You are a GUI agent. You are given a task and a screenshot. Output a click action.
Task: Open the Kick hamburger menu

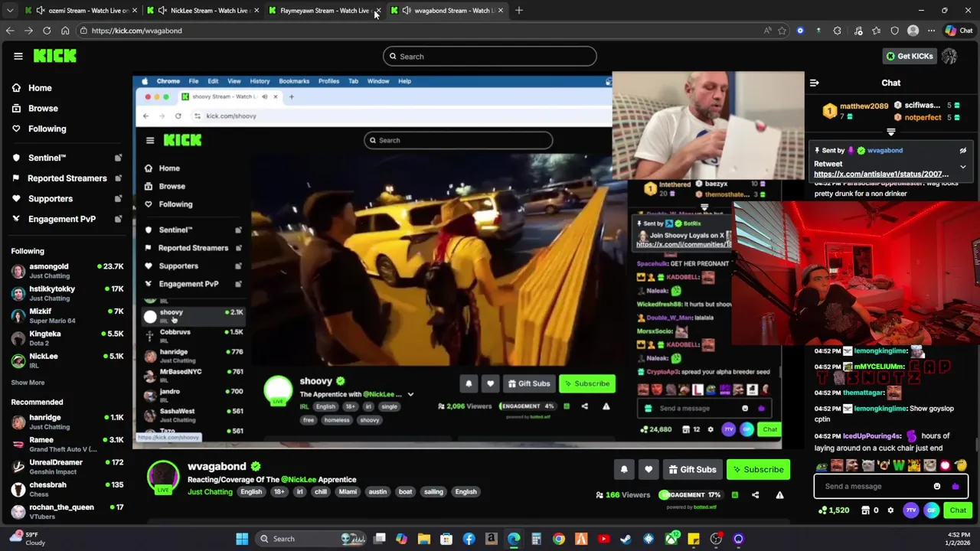[18, 56]
